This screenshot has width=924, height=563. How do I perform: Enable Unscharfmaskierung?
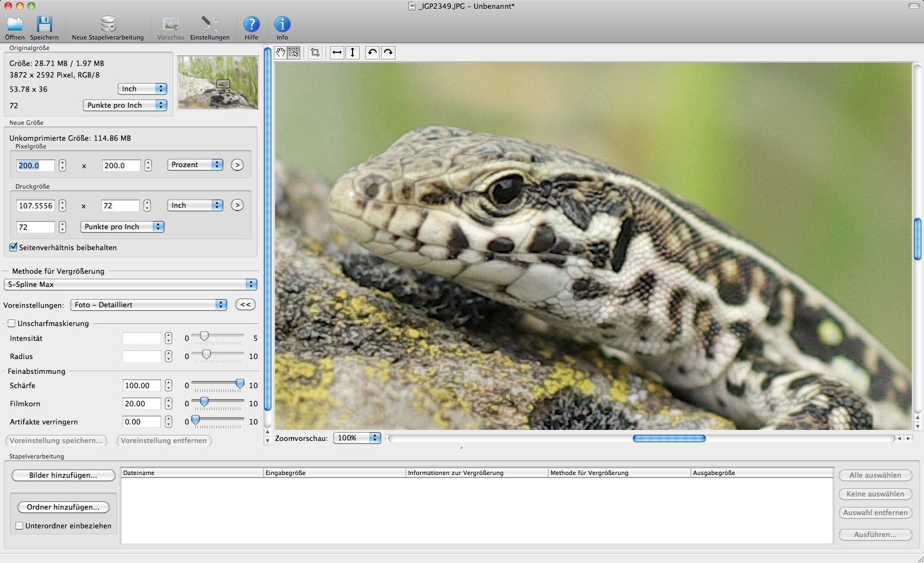point(12,323)
